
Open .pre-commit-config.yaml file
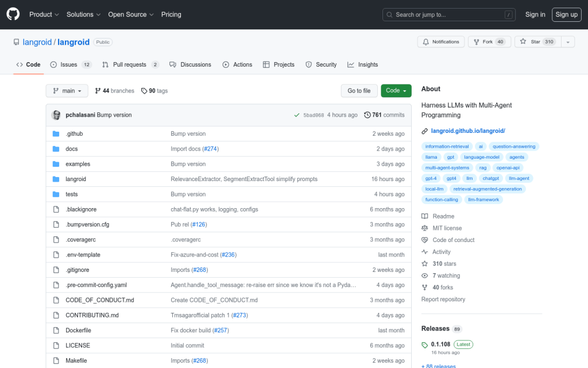click(96, 285)
